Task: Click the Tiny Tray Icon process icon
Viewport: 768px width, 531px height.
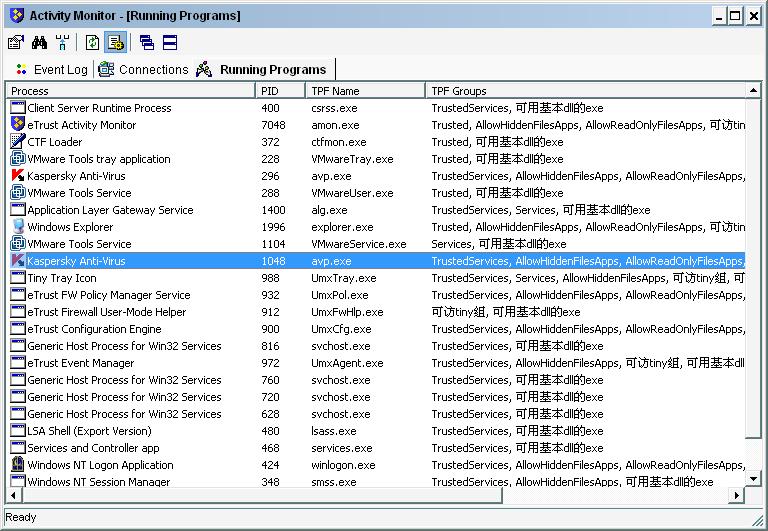Action: [18, 278]
